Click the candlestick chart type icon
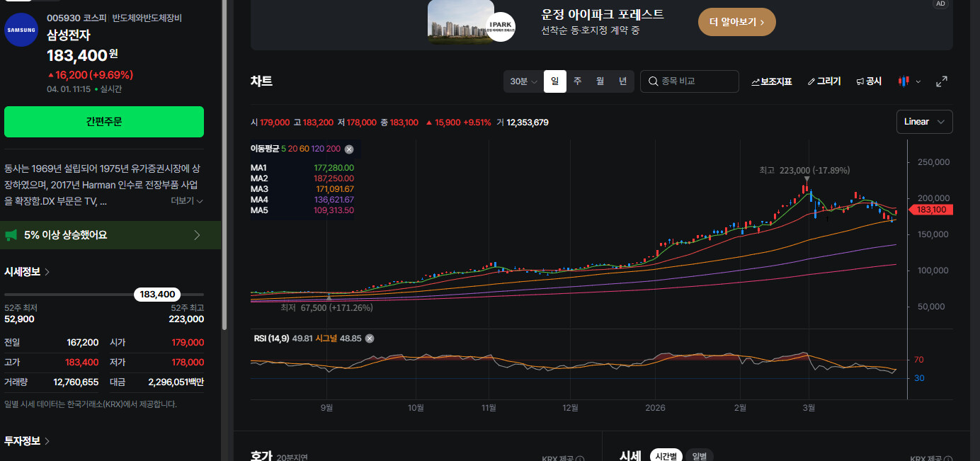The image size is (980, 461). [903, 81]
